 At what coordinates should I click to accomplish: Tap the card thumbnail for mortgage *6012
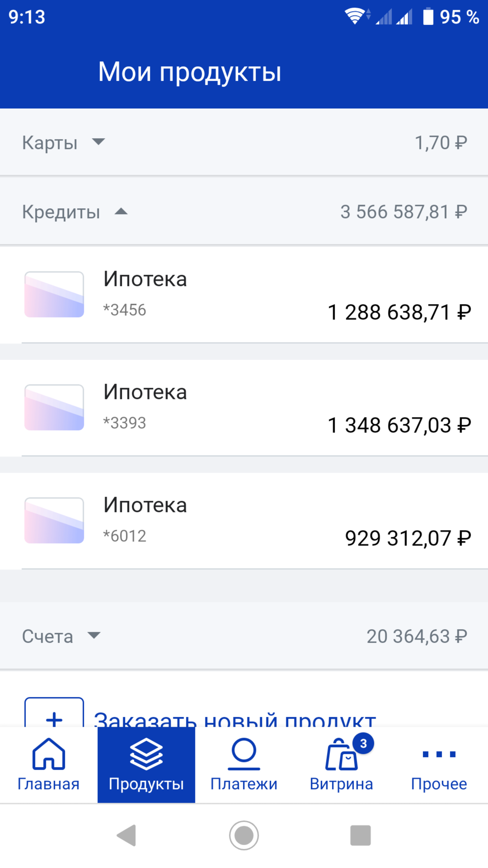pyautogui.click(x=54, y=521)
